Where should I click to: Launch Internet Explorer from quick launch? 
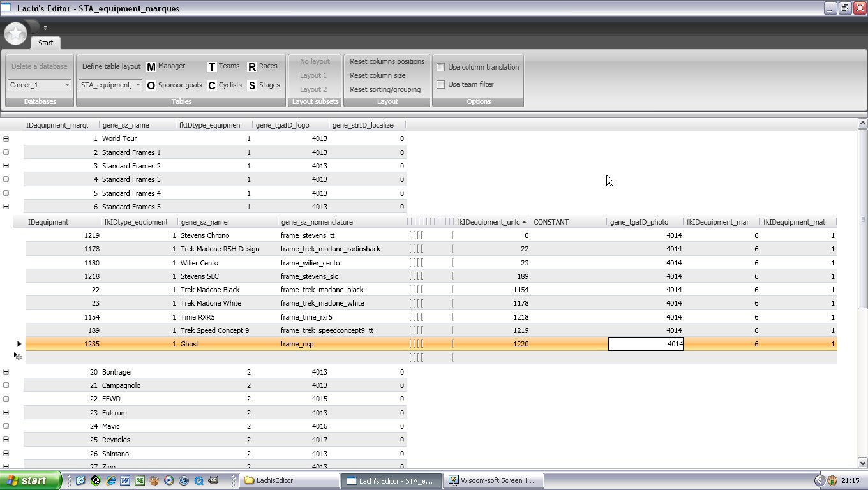(110, 480)
